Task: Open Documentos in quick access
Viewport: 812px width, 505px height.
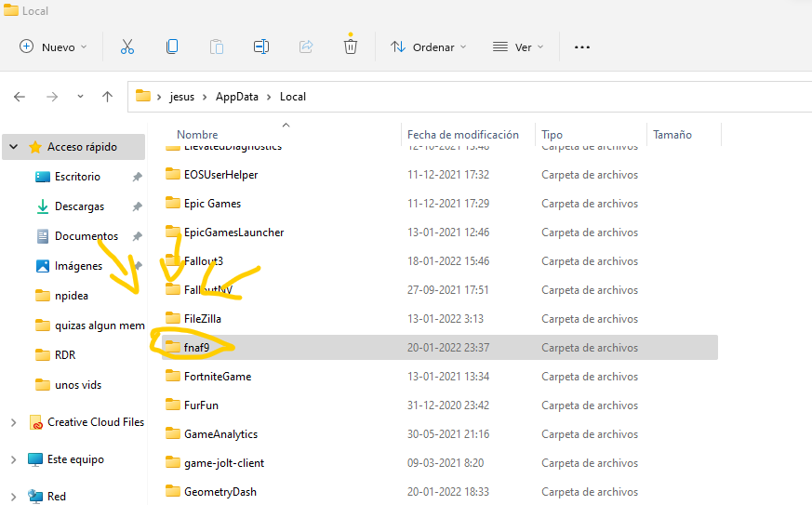Action: click(x=87, y=236)
